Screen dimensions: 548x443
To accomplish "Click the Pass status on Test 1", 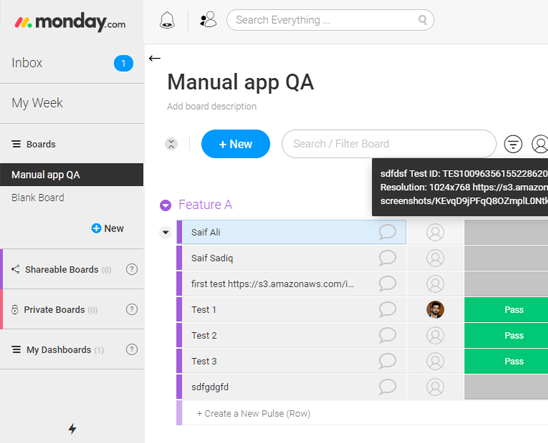I will tap(506, 310).
